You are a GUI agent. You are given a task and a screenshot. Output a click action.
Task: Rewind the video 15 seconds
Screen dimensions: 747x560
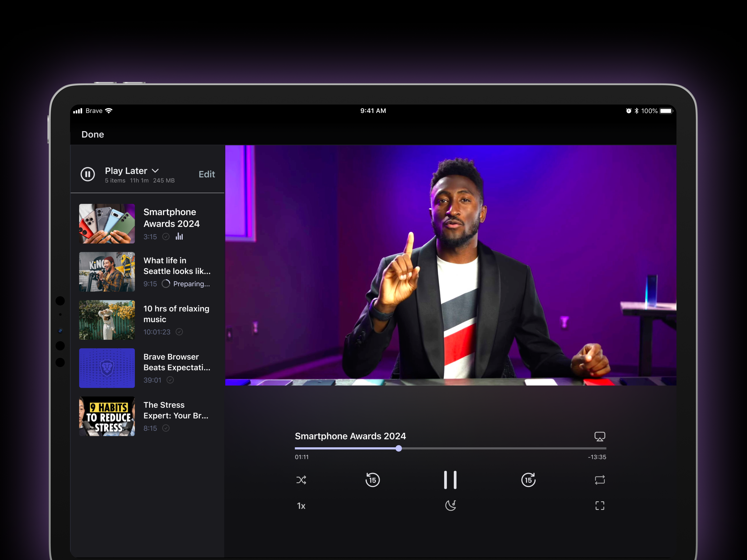(373, 480)
